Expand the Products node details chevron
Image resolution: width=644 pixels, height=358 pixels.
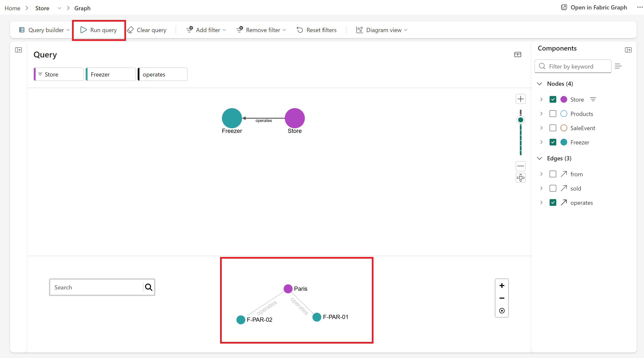tap(541, 114)
